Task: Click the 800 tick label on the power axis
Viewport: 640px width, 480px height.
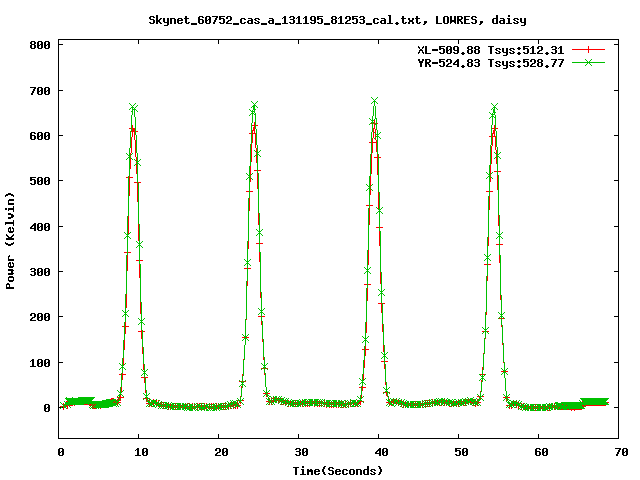Action: (x=40, y=45)
